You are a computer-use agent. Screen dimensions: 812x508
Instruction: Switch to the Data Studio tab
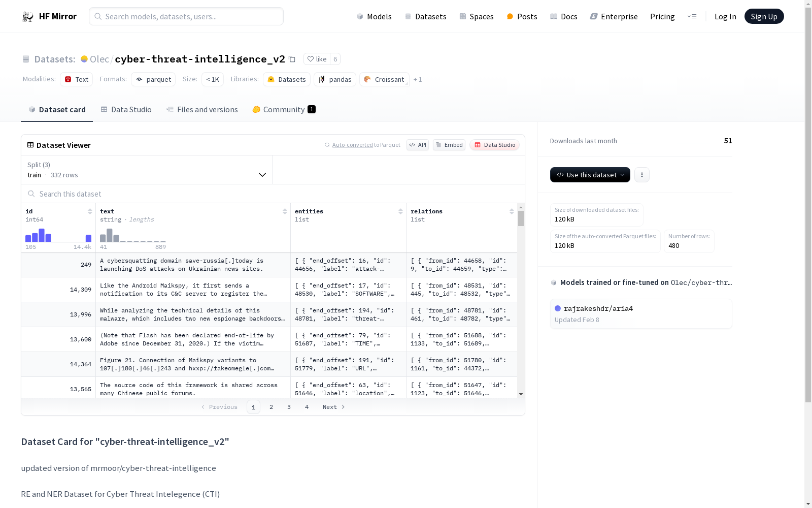(x=126, y=110)
